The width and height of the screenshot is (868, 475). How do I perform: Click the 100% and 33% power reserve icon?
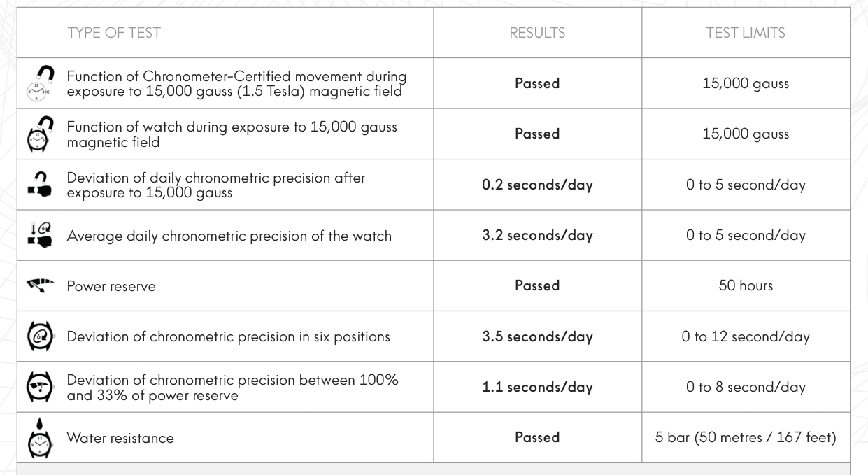click(41, 387)
